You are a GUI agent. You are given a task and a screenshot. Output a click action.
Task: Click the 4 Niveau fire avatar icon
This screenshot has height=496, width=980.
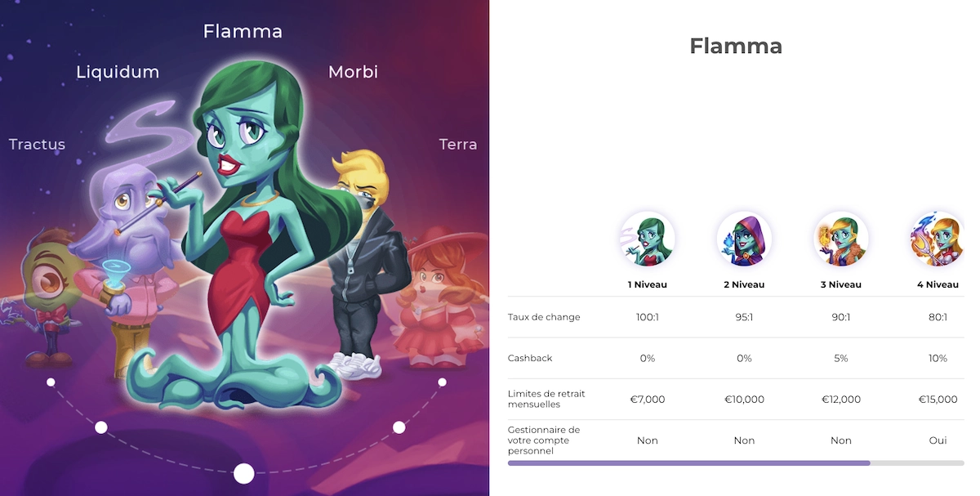(938, 239)
